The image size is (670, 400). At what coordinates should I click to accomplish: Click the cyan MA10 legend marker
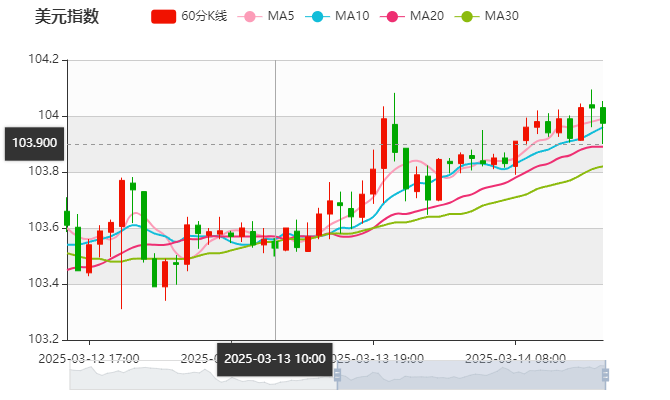(x=317, y=16)
